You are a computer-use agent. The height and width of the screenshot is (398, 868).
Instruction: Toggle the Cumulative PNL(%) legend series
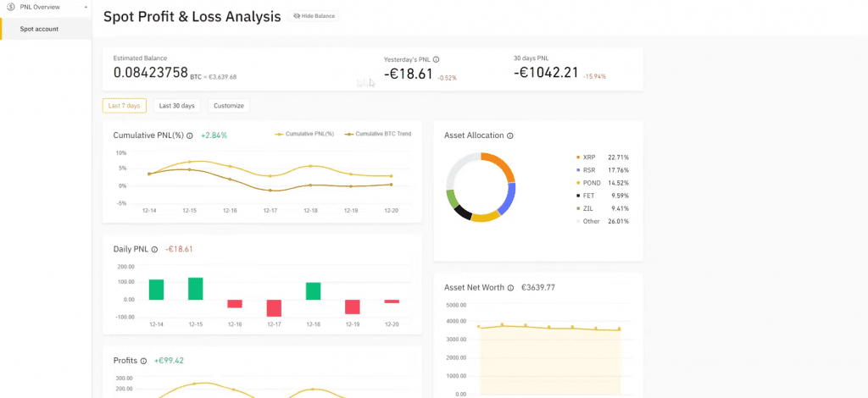[305, 134]
